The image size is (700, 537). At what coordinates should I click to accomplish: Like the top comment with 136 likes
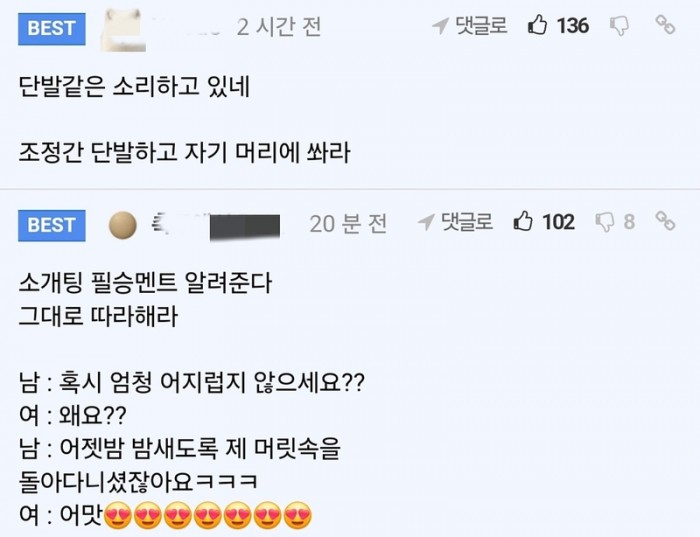(538, 26)
